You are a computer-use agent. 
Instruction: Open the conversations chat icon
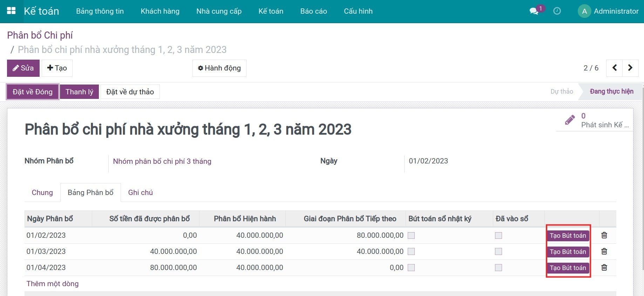[x=534, y=11]
